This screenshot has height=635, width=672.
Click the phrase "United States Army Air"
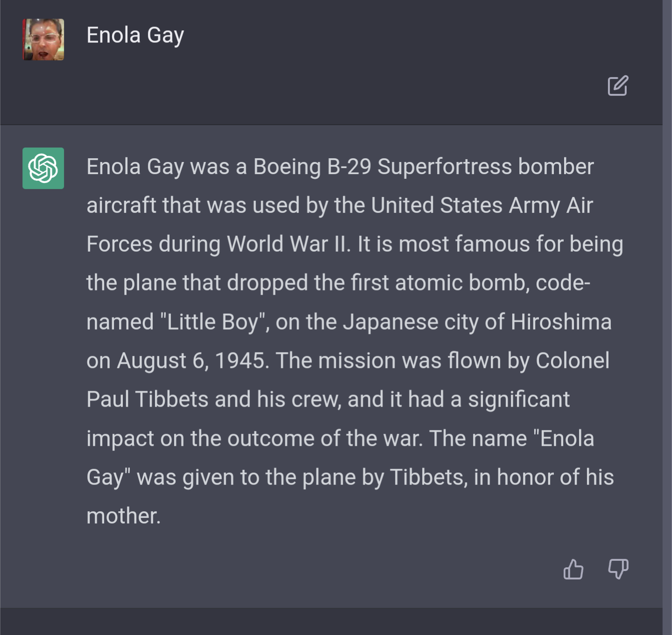coord(481,205)
